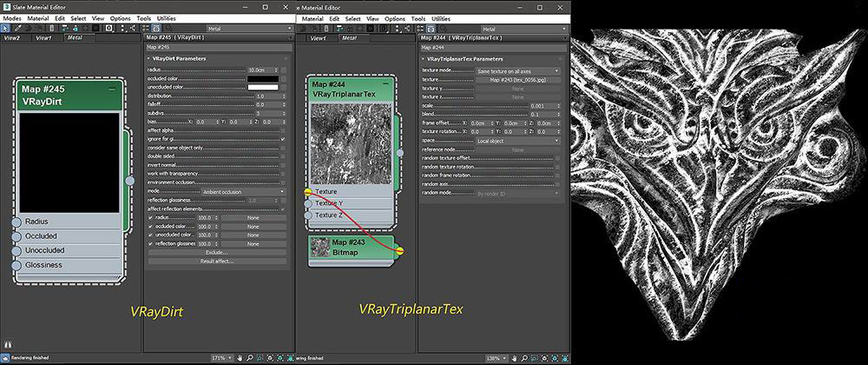The height and width of the screenshot is (365, 868).
Task: Click Map #243 Bitmap node thumbnail
Action: (319, 247)
